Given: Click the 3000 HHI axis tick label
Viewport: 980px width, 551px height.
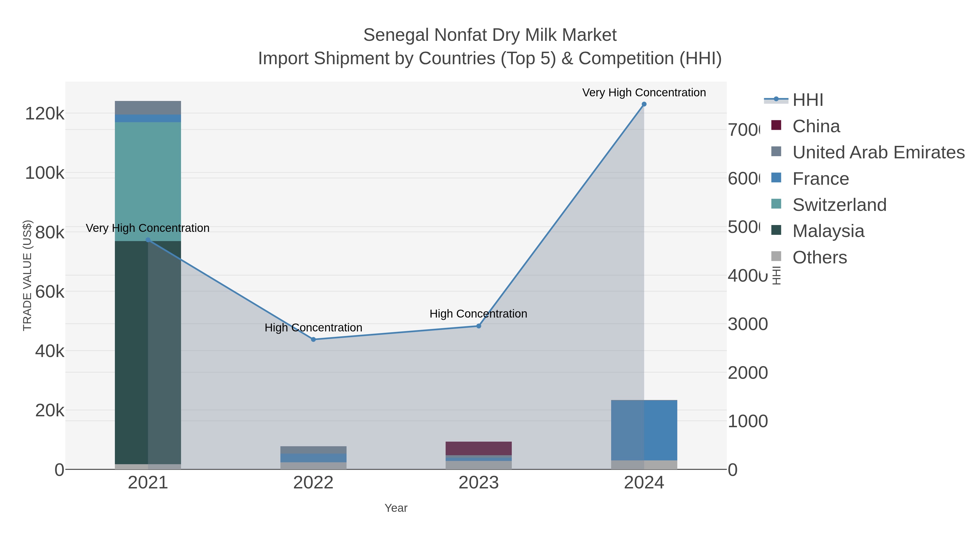Looking at the screenshot, I should coord(748,324).
